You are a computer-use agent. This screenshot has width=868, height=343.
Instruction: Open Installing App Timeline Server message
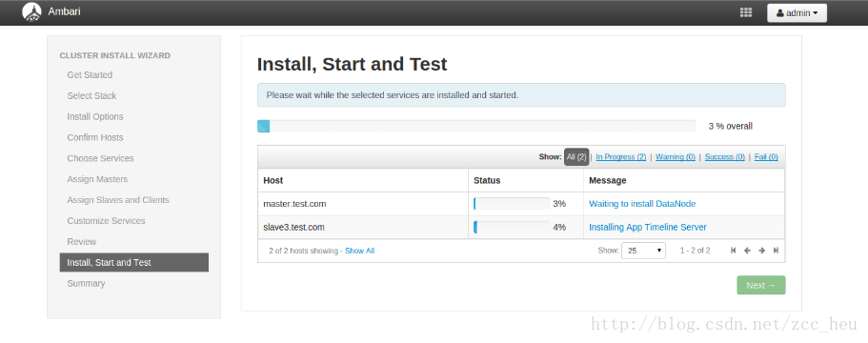[648, 228]
